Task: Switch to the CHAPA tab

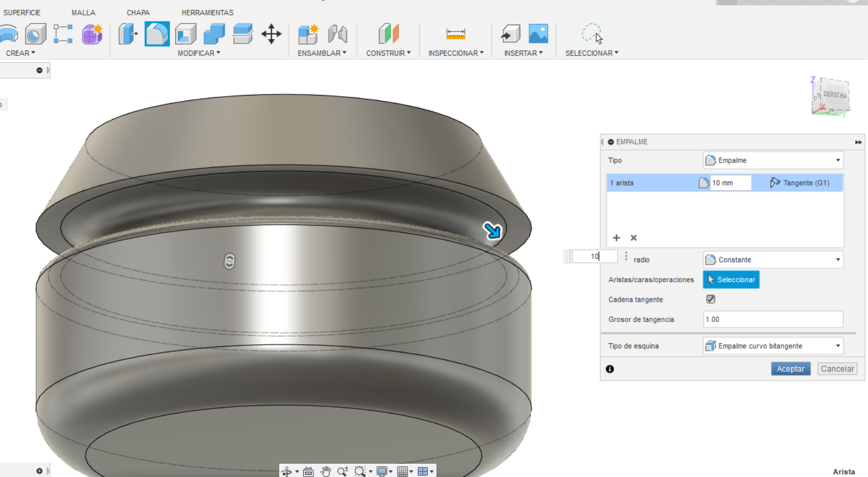Action: coord(138,12)
